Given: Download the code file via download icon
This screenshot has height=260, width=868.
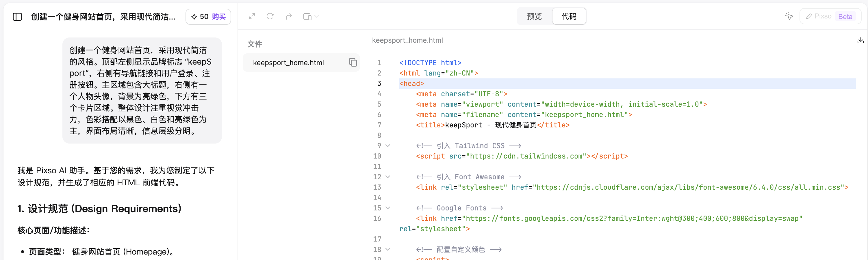Looking at the screenshot, I should [x=860, y=40].
